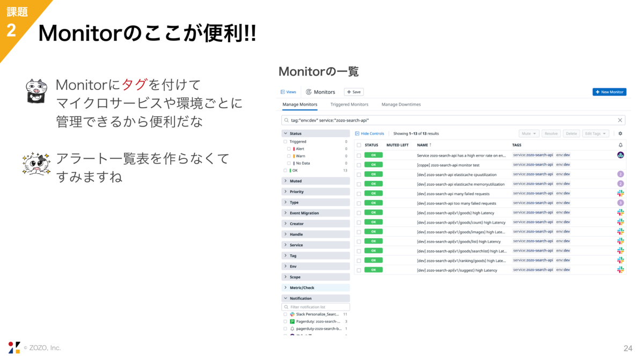Check the select-all checkbox in the table header
Screen dimensions: 644x362
[x=359, y=145]
